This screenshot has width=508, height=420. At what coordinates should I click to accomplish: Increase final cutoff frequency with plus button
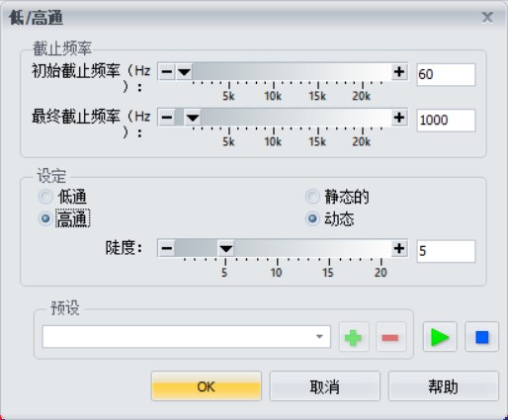(399, 118)
